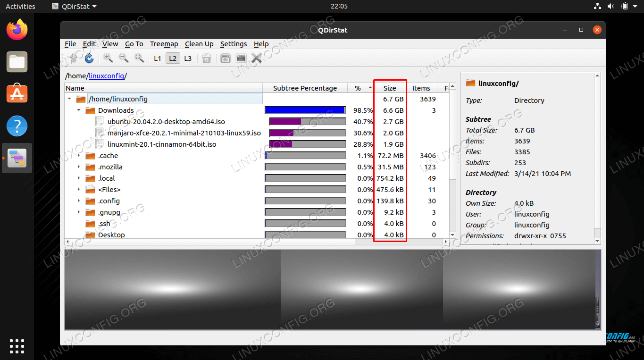Image resolution: width=644 pixels, height=360 pixels.
Task: Open Files app in the dock
Action: tap(17, 62)
